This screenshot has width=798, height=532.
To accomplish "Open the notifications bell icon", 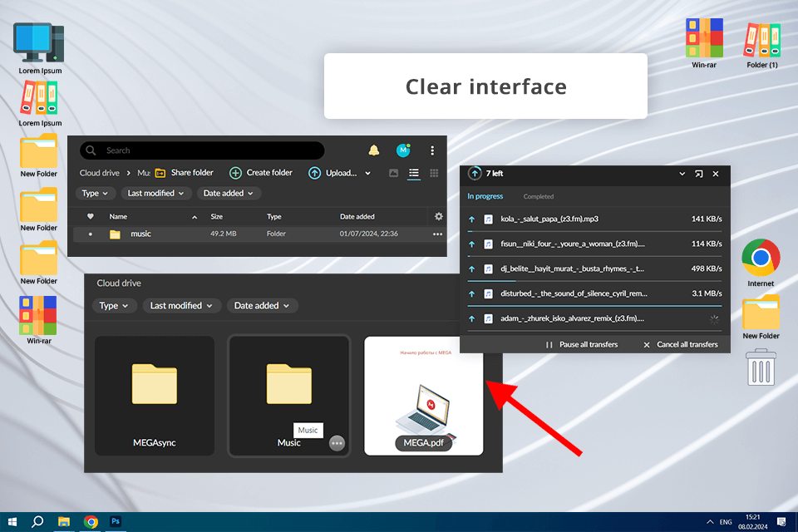I will [x=373, y=150].
